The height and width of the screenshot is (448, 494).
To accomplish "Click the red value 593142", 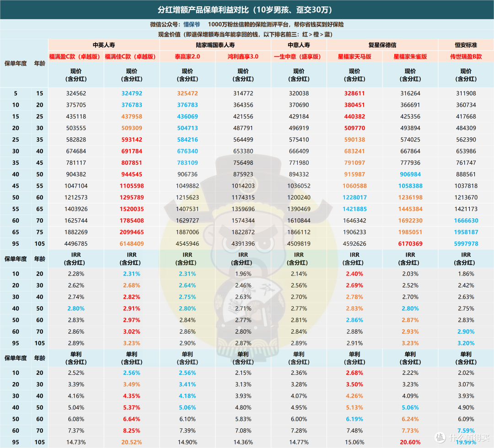I will [x=132, y=140].
